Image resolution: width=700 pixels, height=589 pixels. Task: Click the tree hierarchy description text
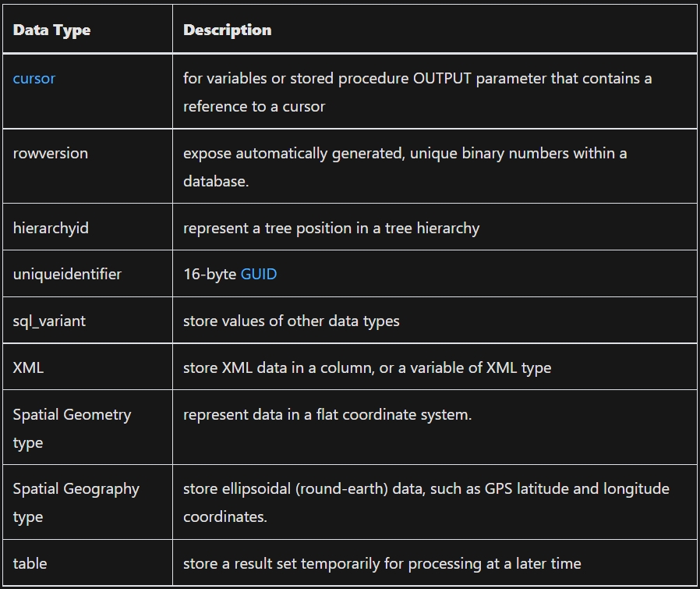click(331, 228)
